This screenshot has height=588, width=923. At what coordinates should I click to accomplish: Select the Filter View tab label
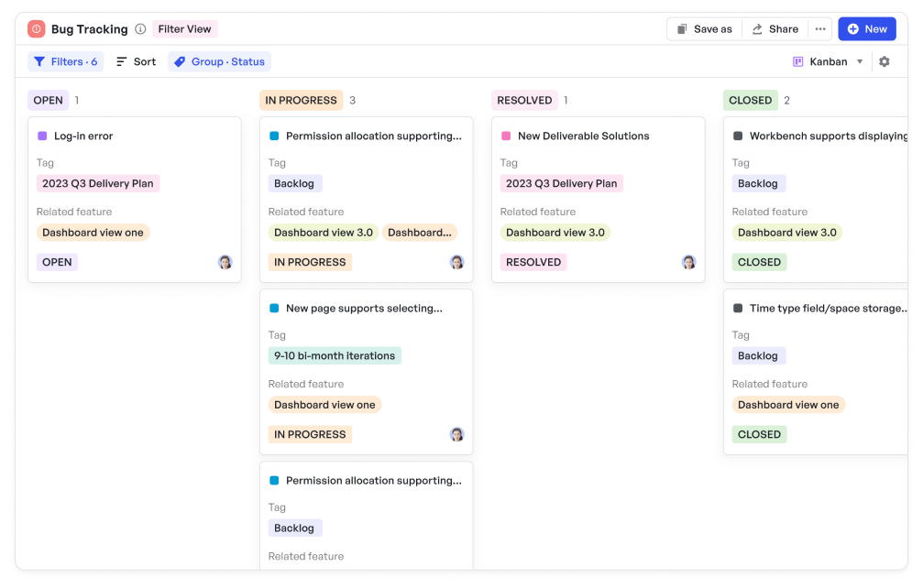184,29
